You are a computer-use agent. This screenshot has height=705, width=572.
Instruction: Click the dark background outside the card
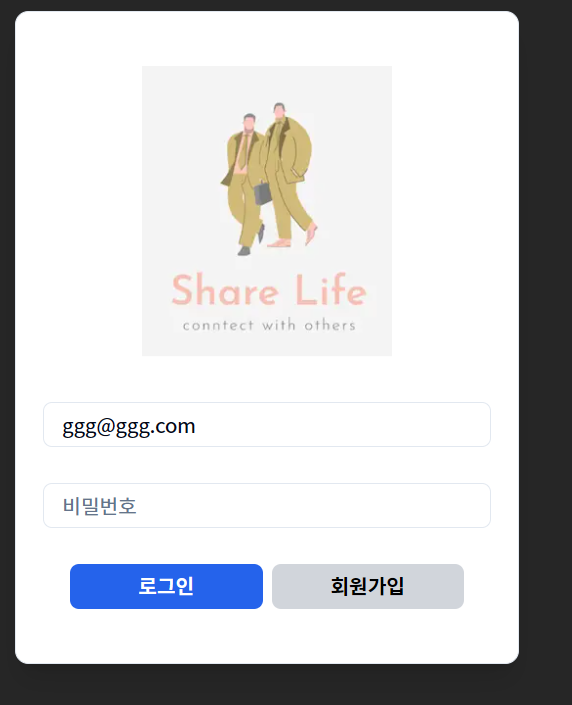(545, 351)
